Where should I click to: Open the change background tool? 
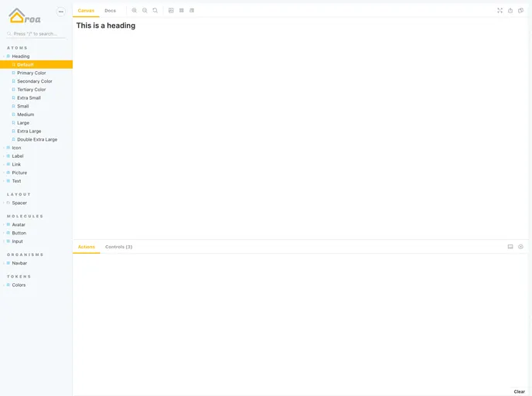pyautogui.click(x=171, y=11)
